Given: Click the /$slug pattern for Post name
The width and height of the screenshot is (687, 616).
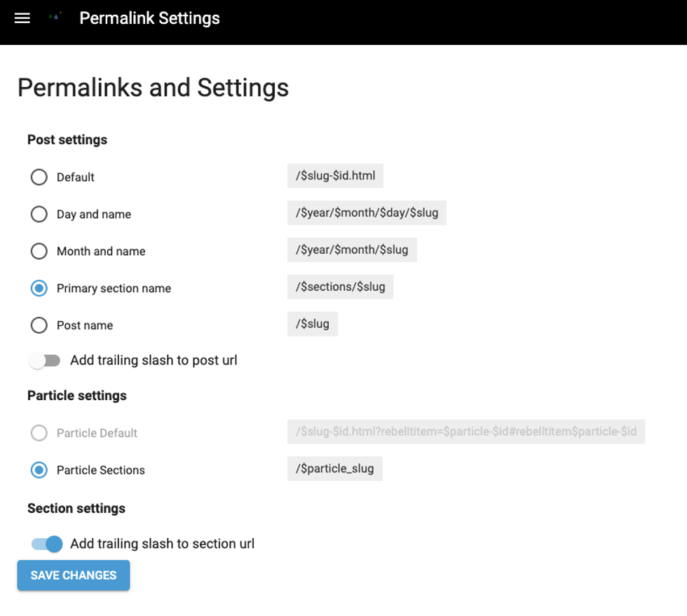Looking at the screenshot, I should pyautogui.click(x=313, y=324).
